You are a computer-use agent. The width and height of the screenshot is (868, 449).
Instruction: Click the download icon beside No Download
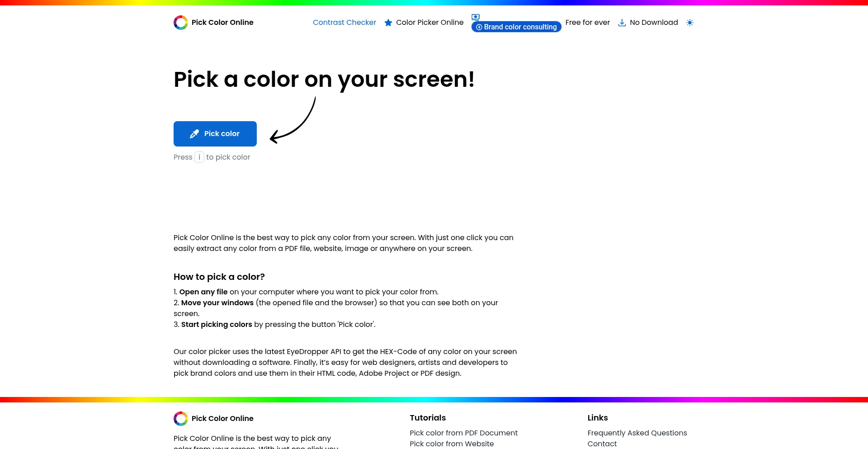(622, 23)
